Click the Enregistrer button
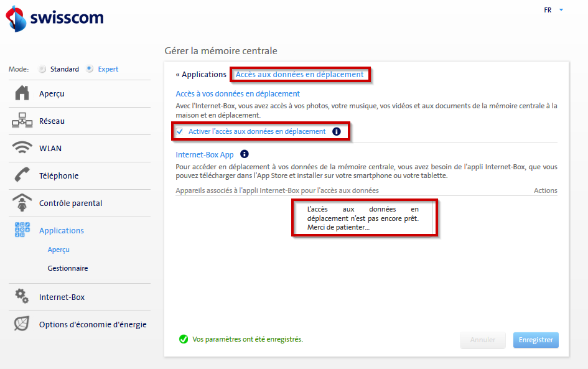Screen dimensions: 588x369 pyautogui.click(x=535, y=340)
